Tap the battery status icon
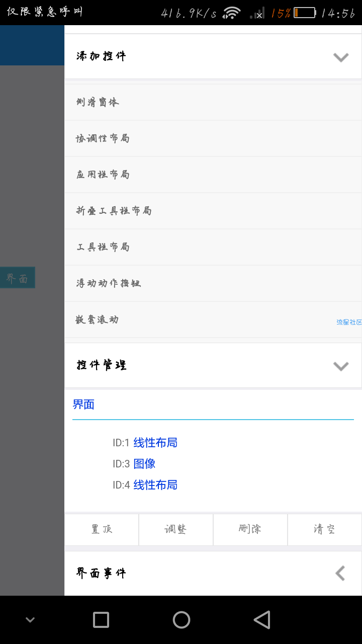This screenshot has width=362, height=644. click(x=305, y=13)
